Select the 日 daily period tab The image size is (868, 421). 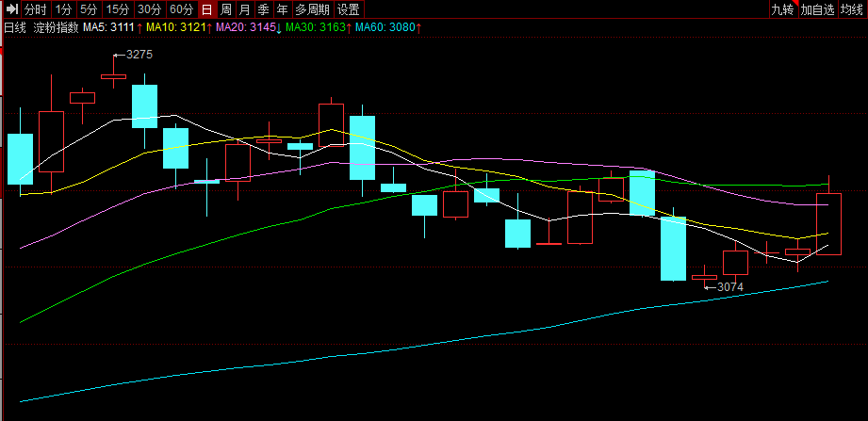206,8
